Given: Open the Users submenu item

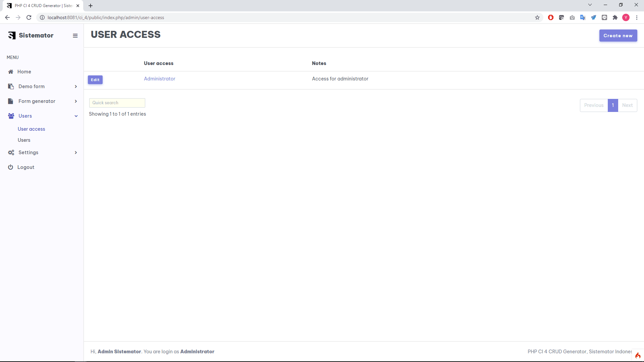Looking at the screenshot, I should tap(24, 140).
